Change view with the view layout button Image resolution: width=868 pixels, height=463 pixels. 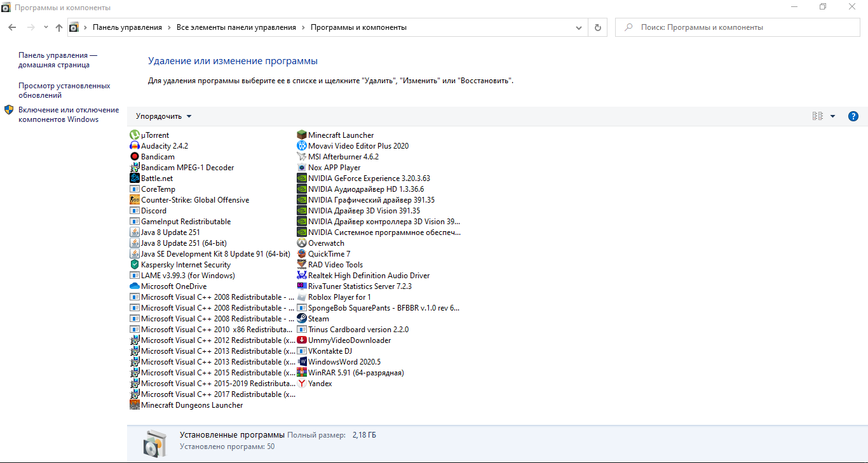(818, 116)
